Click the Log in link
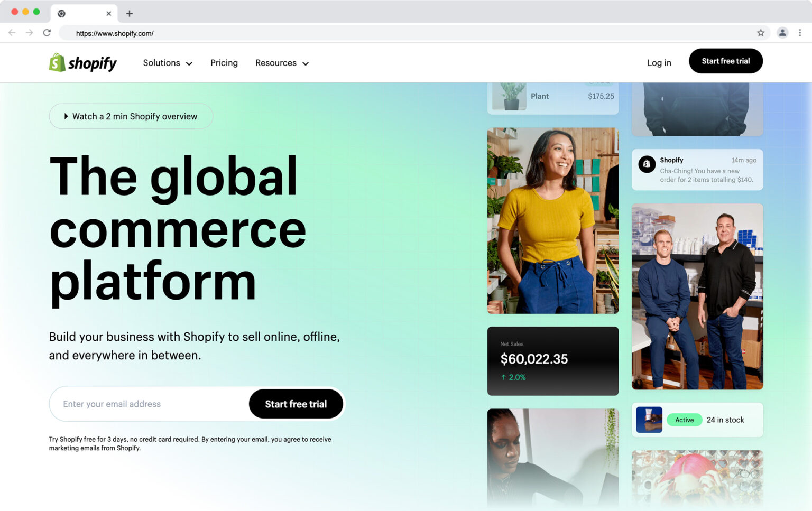This screenshot has width=812, height=511. [659, 63]
